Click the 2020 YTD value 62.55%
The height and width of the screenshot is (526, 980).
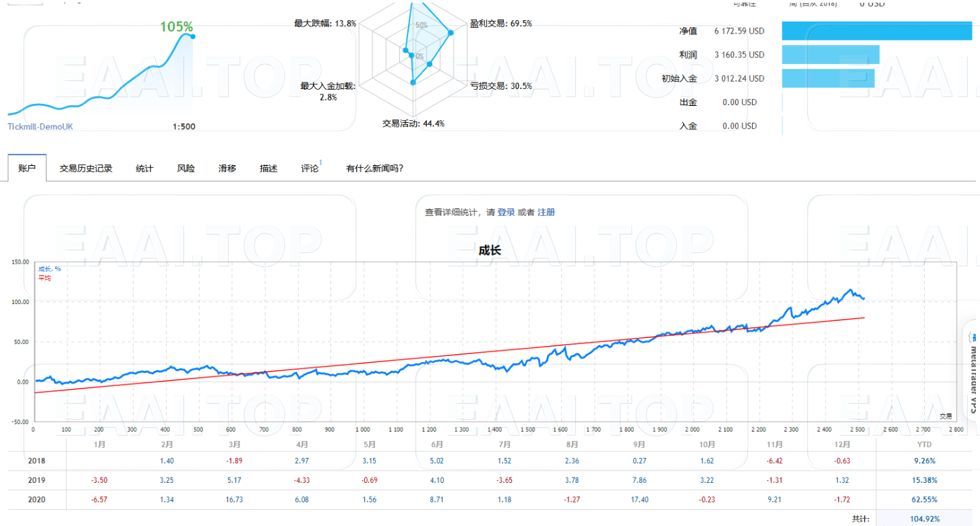click(x=924, y=500)
